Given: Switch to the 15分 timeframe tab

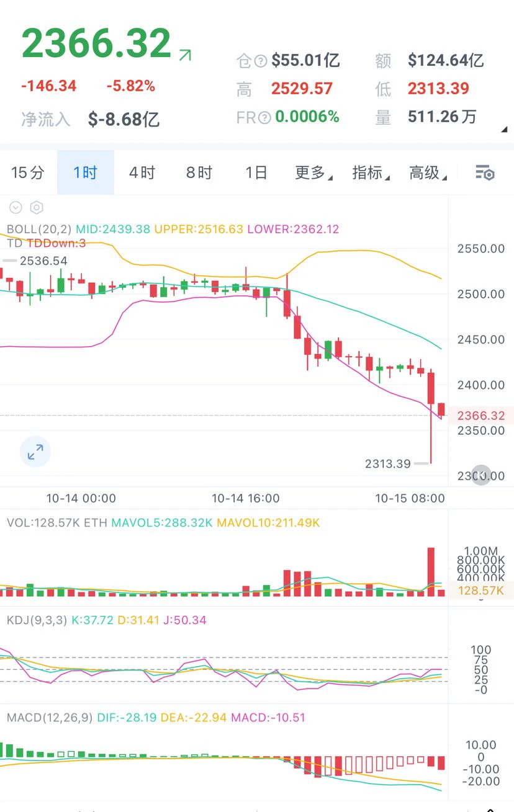Looking at the screenshot, I should tap(28, 172).
